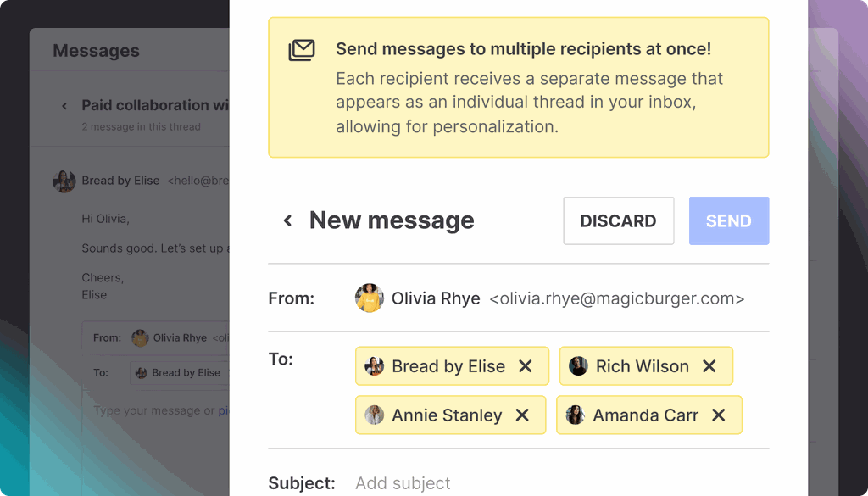Go back using arrow beside New message
The width and height of the screenshot is (868, 496).
point(287,220)
